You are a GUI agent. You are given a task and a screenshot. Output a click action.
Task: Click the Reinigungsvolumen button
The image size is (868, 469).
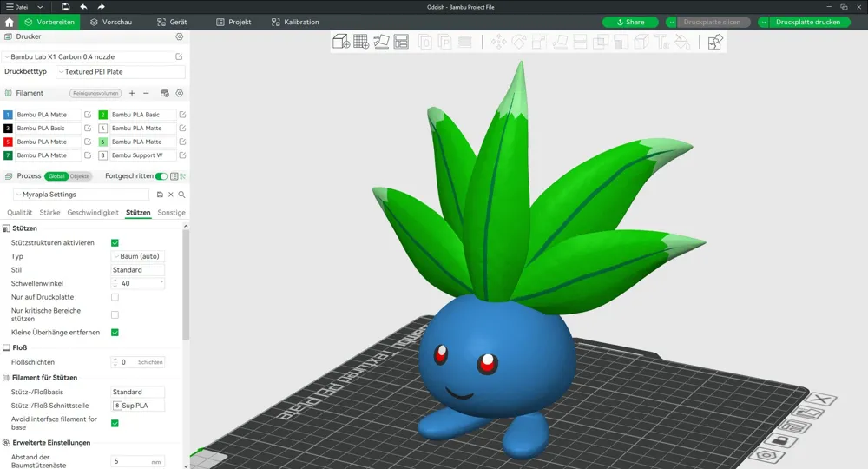[95, 93]
